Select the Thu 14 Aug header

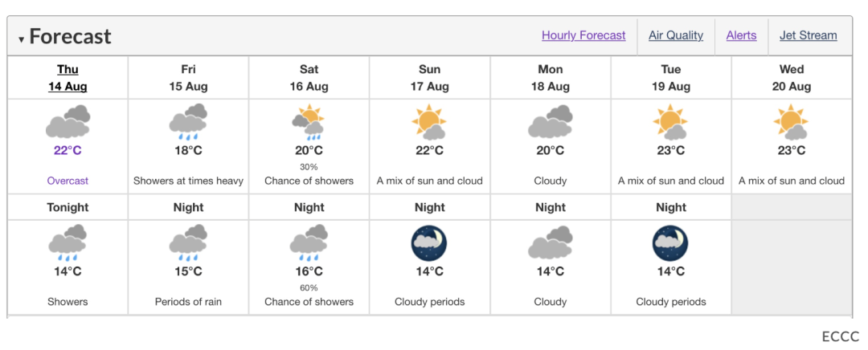(x=68, y=78)
